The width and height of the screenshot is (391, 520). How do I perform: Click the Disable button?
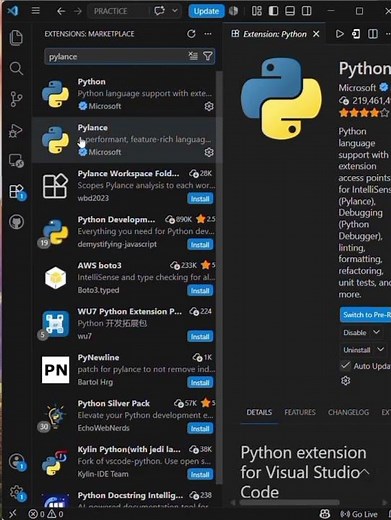point(355,332)
